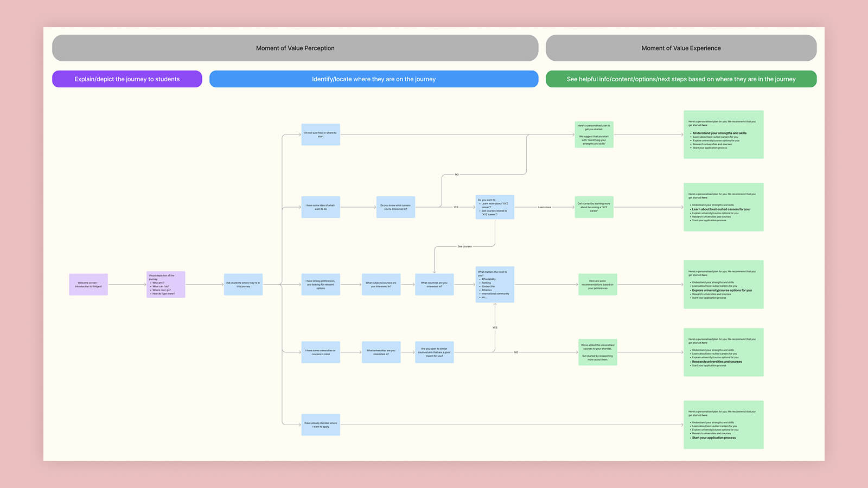The height and width of the screenshot is (488, 868).
Task: Click the 'I'm not sure how or where to start' node
Action: pyautogui.click(x=321, y=134)
